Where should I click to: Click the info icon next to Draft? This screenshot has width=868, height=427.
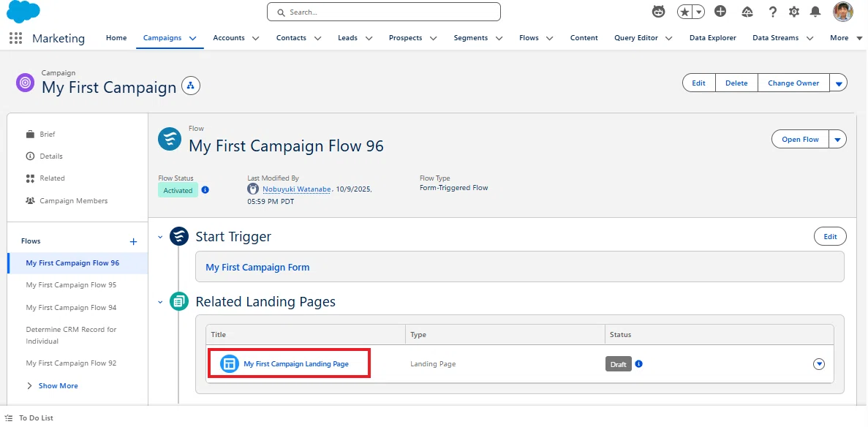click(x=638, y=364)
